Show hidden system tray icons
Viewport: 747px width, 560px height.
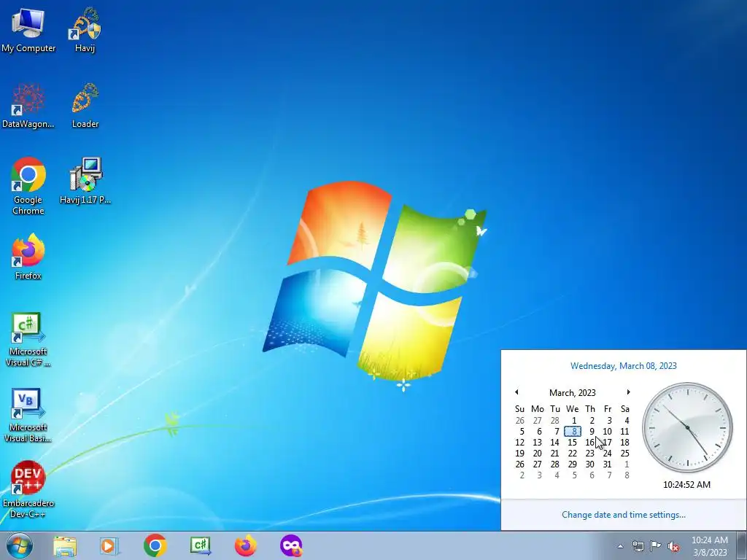(620, 546)
